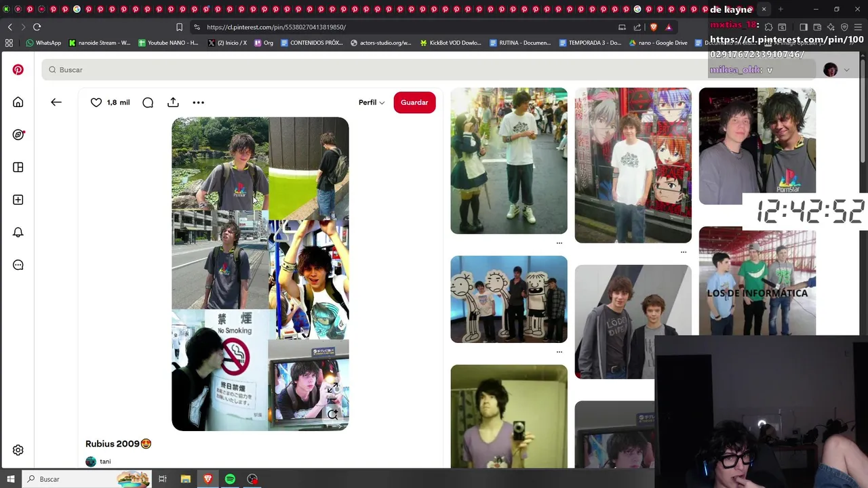Open the settings gear in Pinterest sidebar
The height and width of the screenshot is (488, 868).
[x=18, y=450]
